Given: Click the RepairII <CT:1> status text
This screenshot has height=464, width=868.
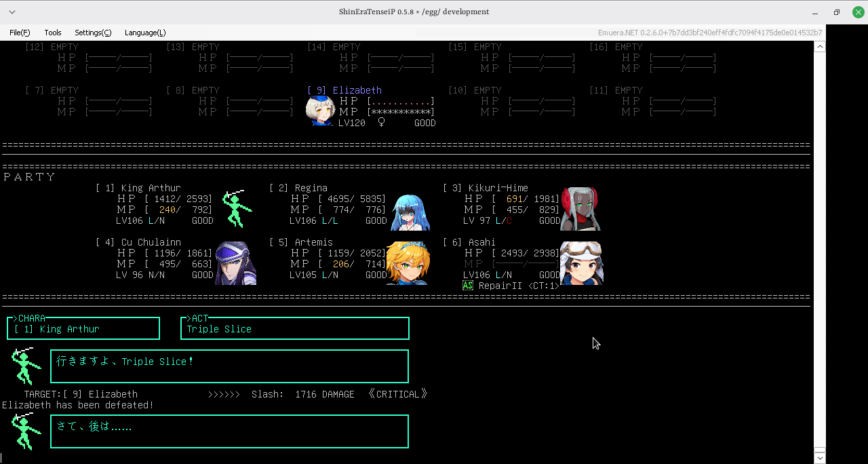Looking at the screenshot, I should [x=519, y=286].
